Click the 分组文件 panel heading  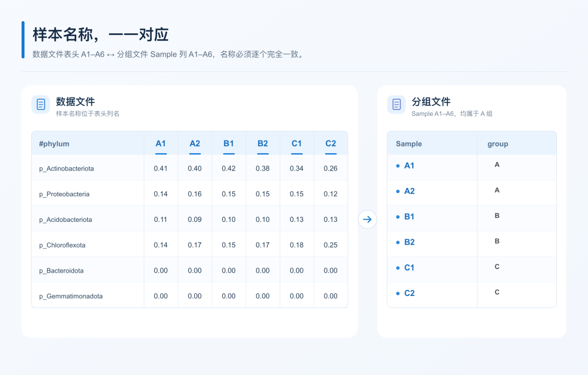pos(431,102)
